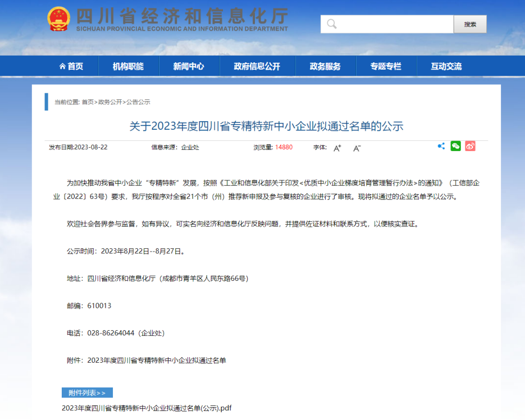
Task: Decrease font size with A- icon
Action: (357, 148)
